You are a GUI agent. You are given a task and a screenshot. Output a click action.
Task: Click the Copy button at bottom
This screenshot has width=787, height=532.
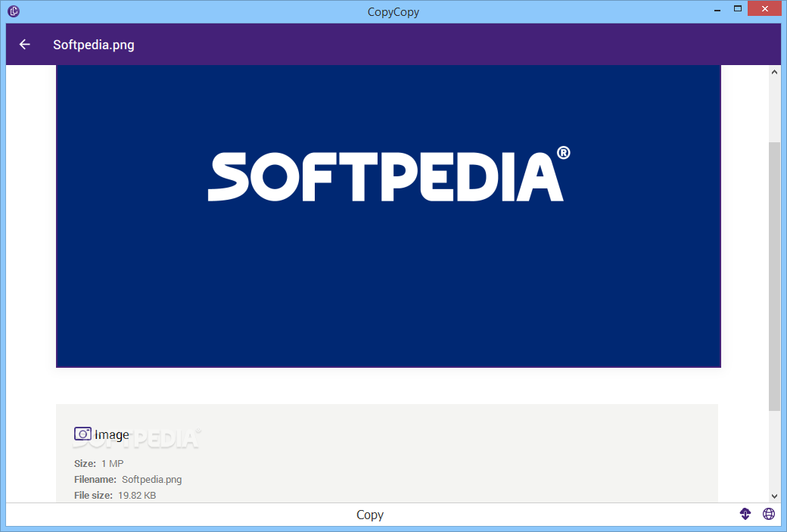point(370,515)
